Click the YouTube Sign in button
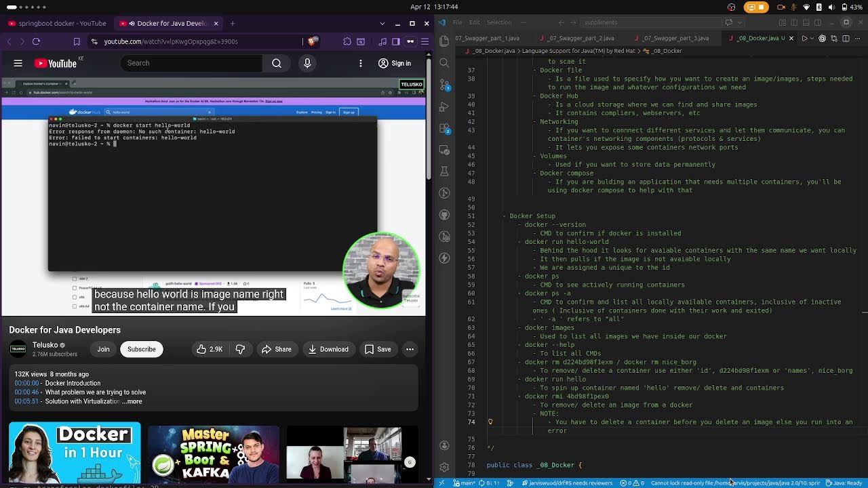Screen dimensions: 868x488 tap(395, 63)
